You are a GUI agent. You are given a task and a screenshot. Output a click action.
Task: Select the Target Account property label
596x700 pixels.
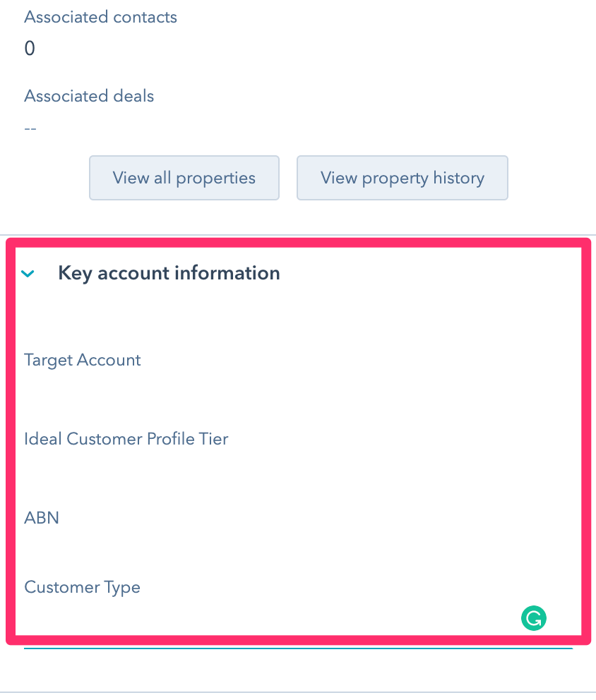(x=82, y=360)
